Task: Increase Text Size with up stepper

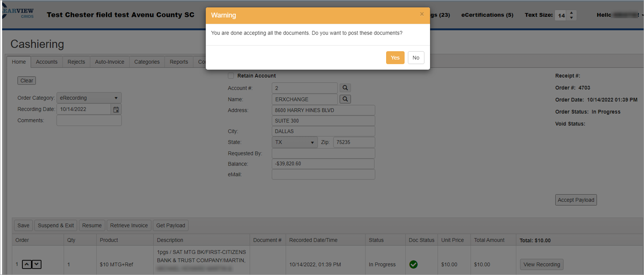Action: [571, 13]
